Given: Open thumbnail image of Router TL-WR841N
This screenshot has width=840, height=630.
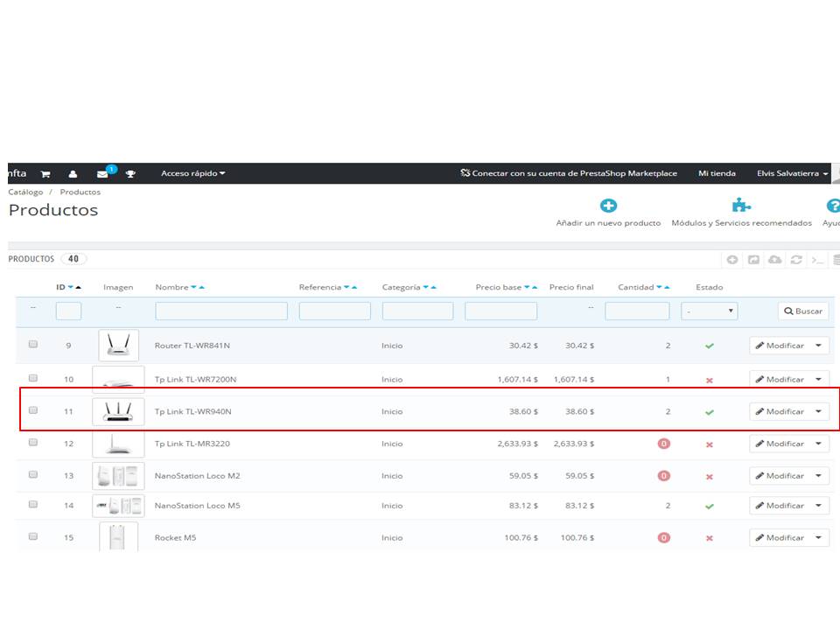Looking at the screenshot, I should [118, 345].
